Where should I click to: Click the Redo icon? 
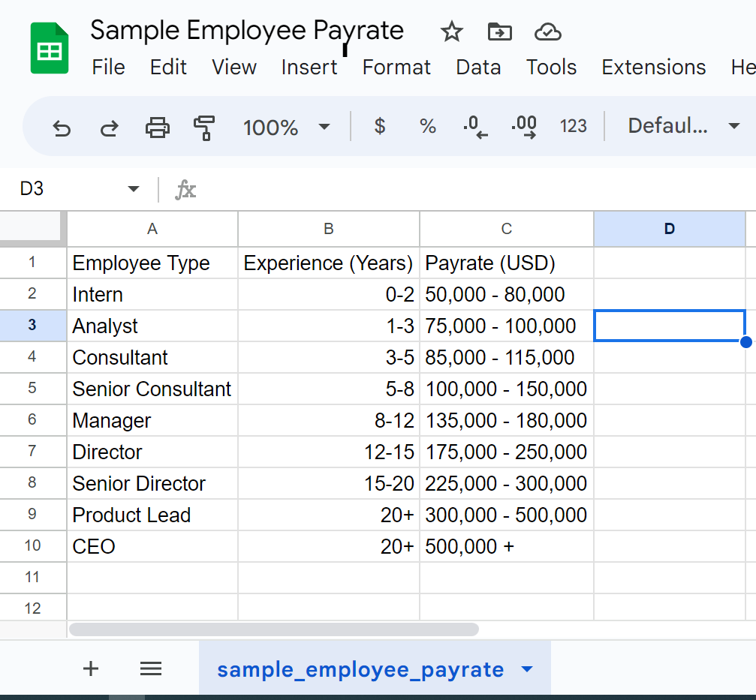(109, 128)
